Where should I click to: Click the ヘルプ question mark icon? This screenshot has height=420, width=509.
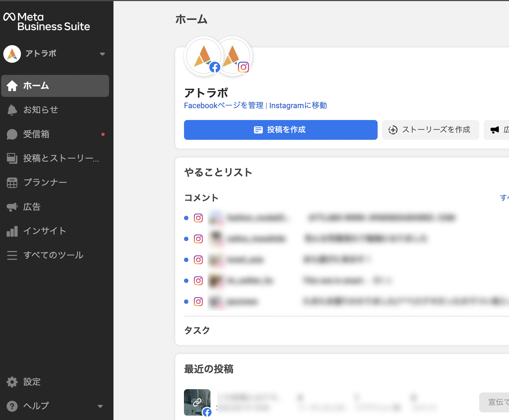[x=12, y=406]
